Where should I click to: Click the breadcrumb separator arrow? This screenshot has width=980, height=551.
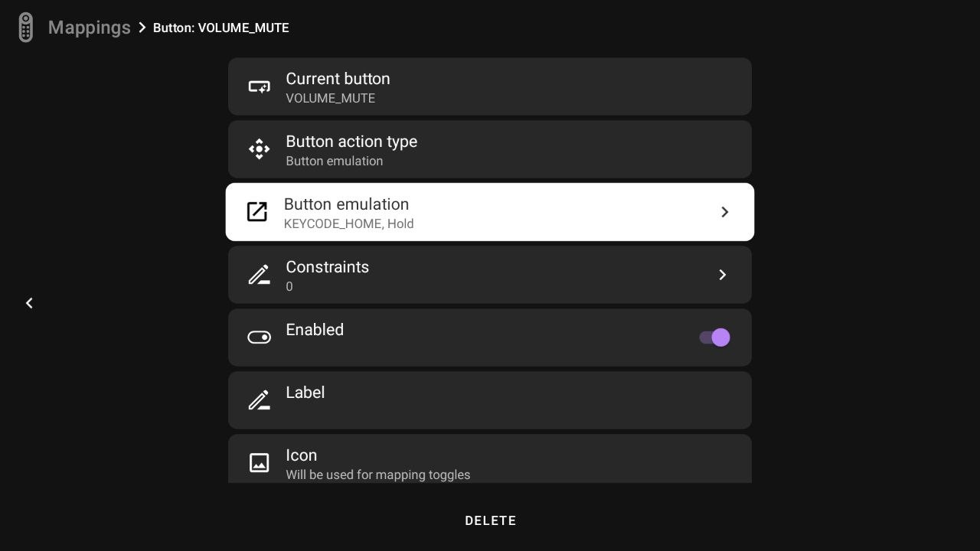[x=142, y=28]
